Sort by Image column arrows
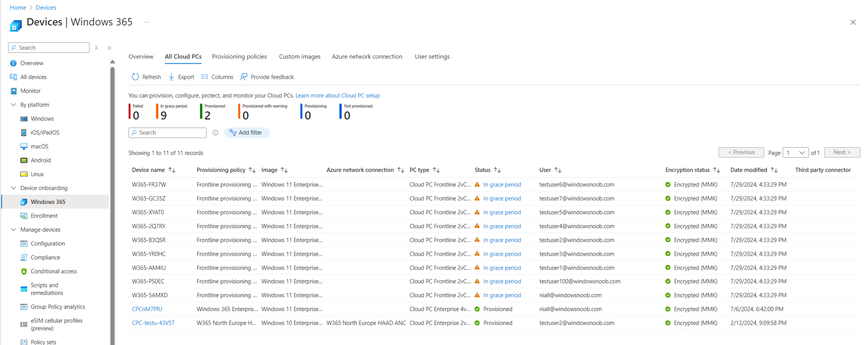This screenshot has height=345, width=868. pos(284,170)
